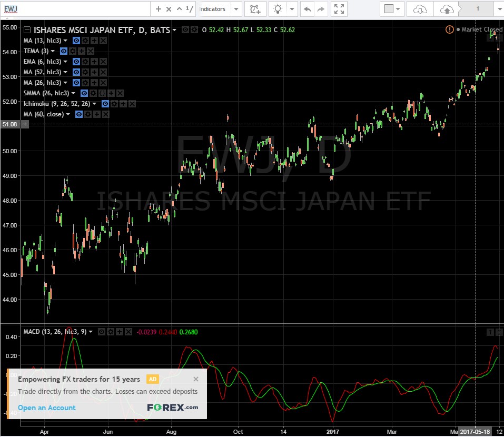Hide the TEMA (3) indicator

pyautogui.click(x=64, y=51)
